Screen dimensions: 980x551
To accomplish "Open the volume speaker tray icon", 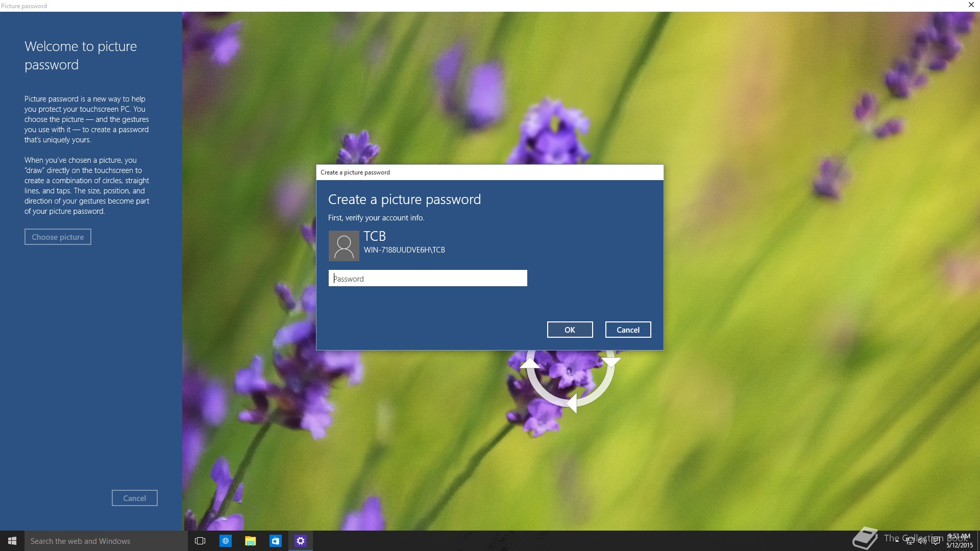I will pos(922,541).
